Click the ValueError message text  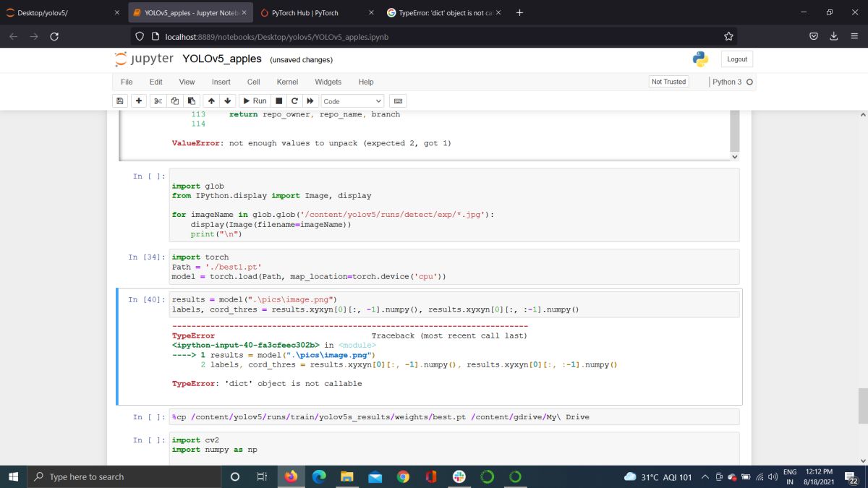(311, 143)
